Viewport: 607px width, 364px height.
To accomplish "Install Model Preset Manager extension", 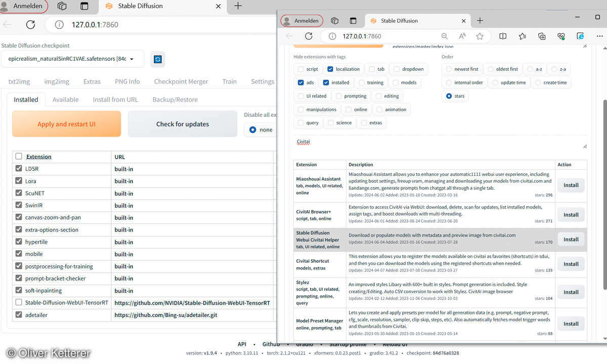I will click(x=571, y=324).
